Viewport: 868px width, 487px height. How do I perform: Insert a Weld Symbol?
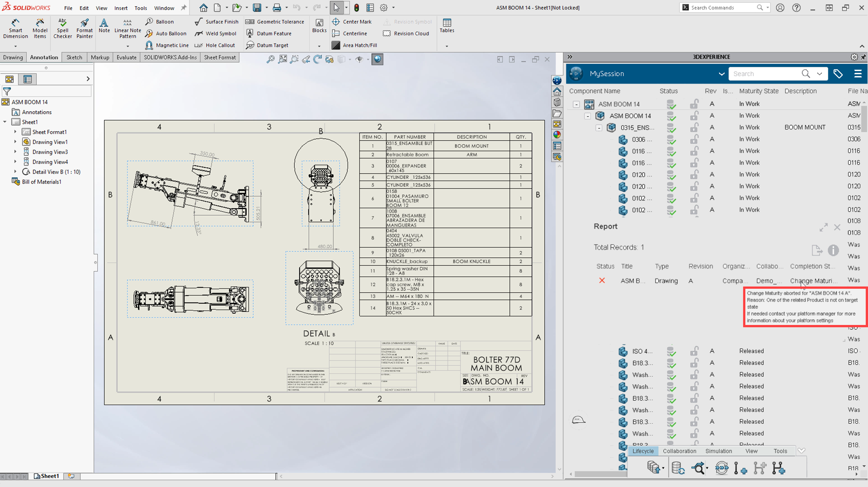pos(216,33)
